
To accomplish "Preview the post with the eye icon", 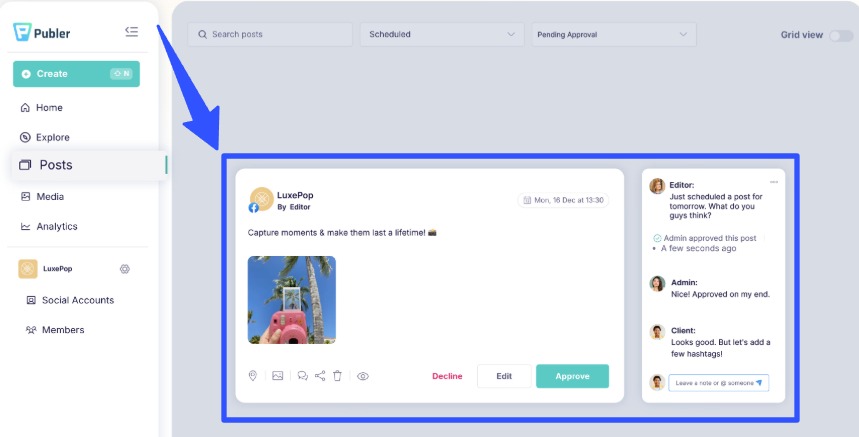I will click(363, 376).
